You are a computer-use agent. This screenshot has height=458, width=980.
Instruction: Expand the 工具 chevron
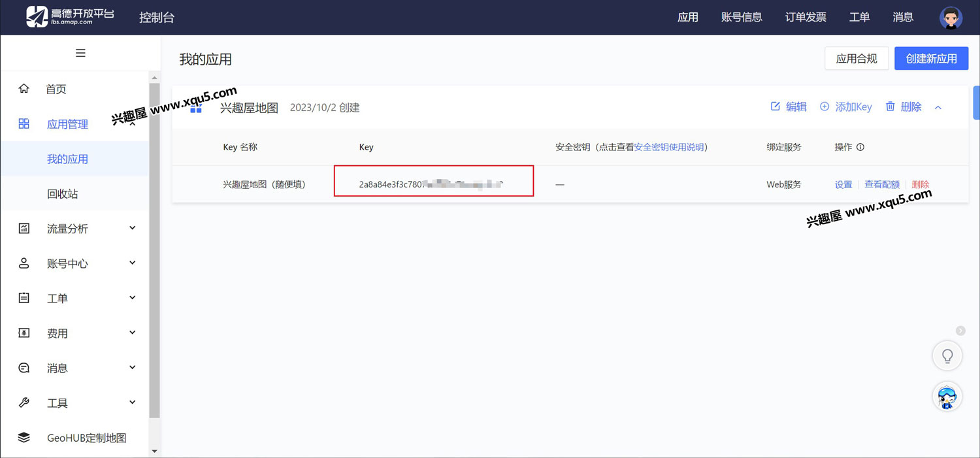133,402
